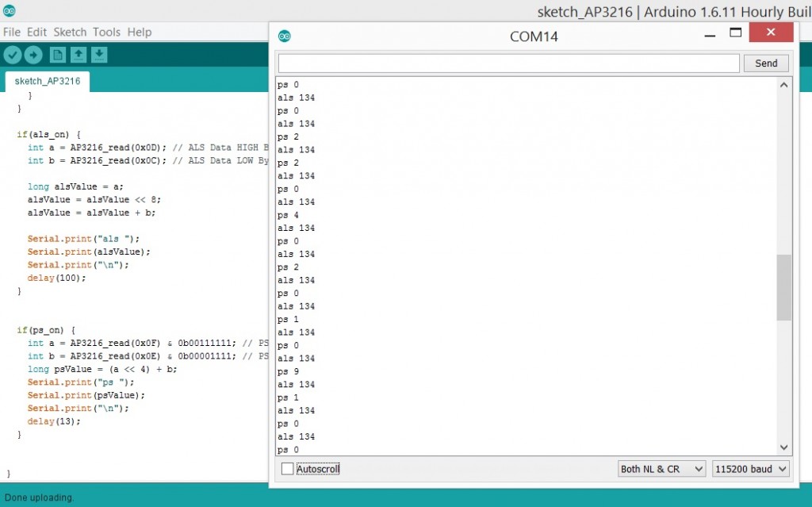Click 'Serial.print(psValue);' code line
The image size is (812, 507).
pyautogui.click(x=86, y=396)
